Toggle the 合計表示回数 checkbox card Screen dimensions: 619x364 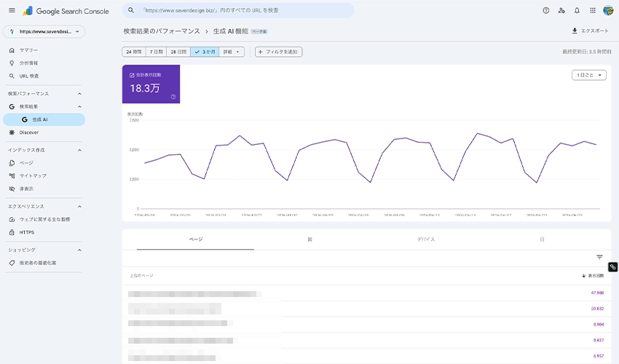151,84
